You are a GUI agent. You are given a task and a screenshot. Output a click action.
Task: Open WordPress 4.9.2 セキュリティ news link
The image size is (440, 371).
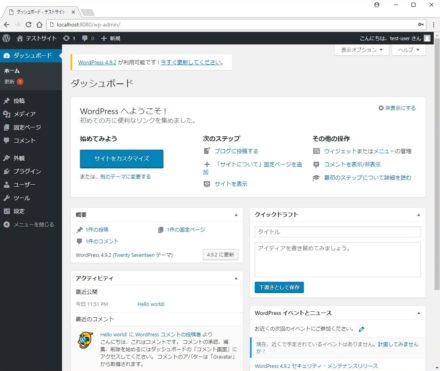point(316,366)
